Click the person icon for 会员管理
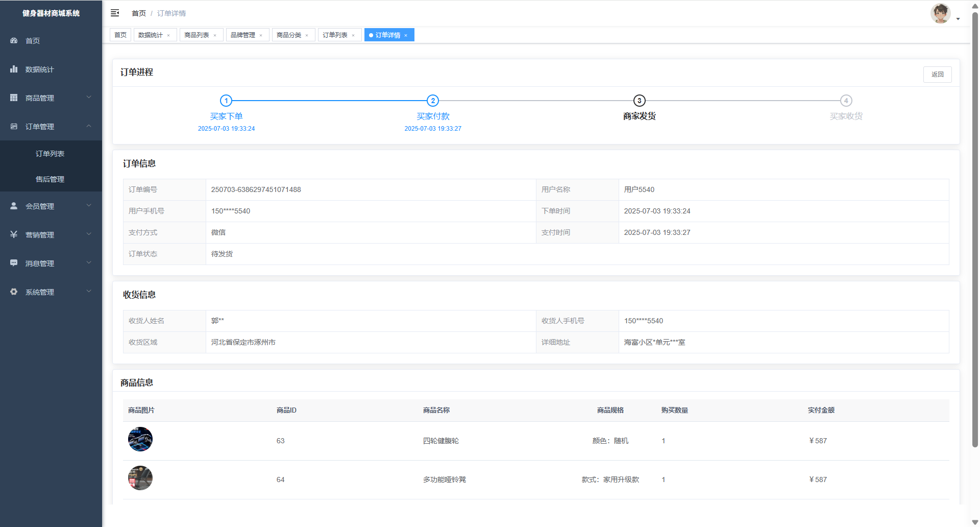The height and width of the screenshot is (527, 980). pos(14,206)
